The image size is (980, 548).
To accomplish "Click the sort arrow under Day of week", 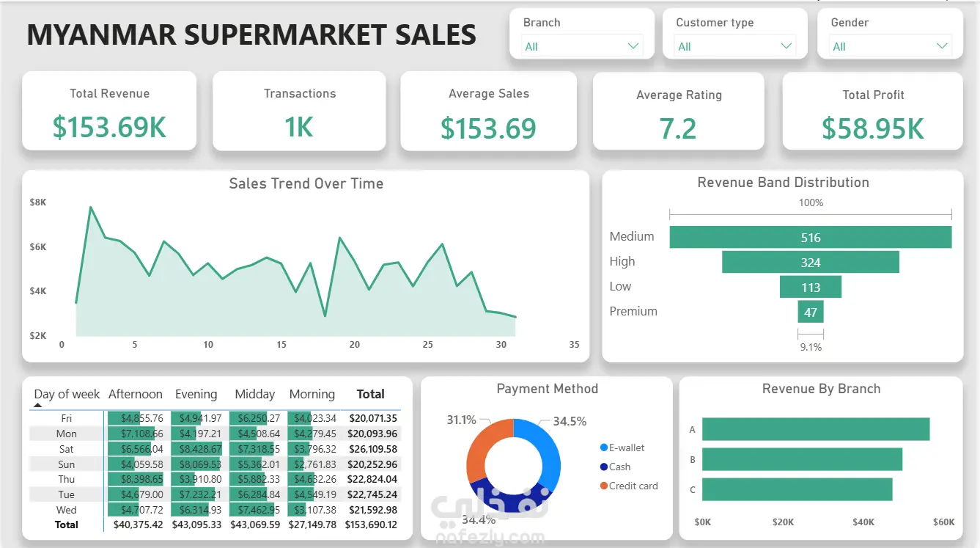I will click(x=38, y=405).
